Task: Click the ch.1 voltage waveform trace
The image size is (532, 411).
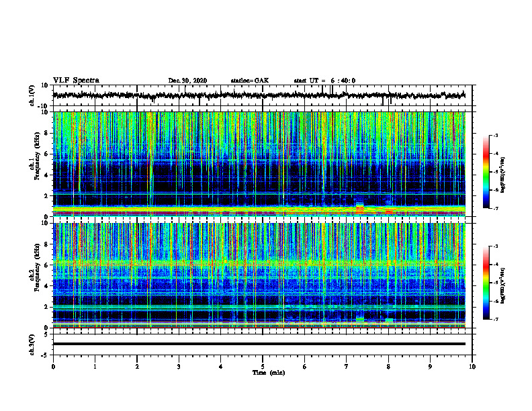Action: [x=259, y=95]
